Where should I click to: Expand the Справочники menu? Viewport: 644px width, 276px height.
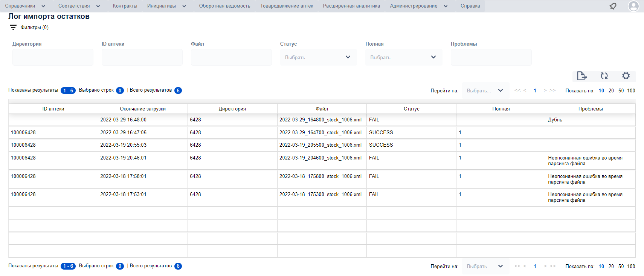point(25,6)
